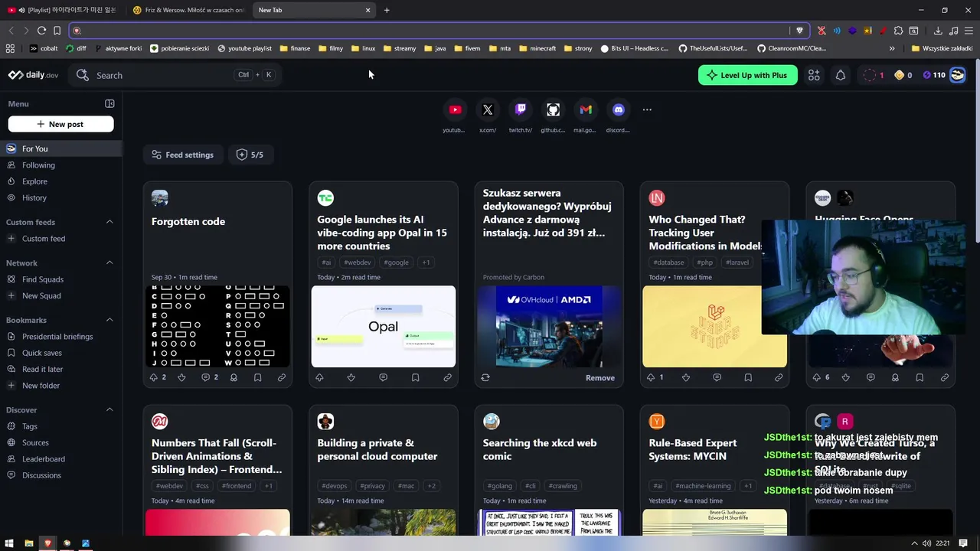The width and height of the screenshot is (980, 551).
Task: Bookmark the Forgotten code post
Action: pos(257,377)
